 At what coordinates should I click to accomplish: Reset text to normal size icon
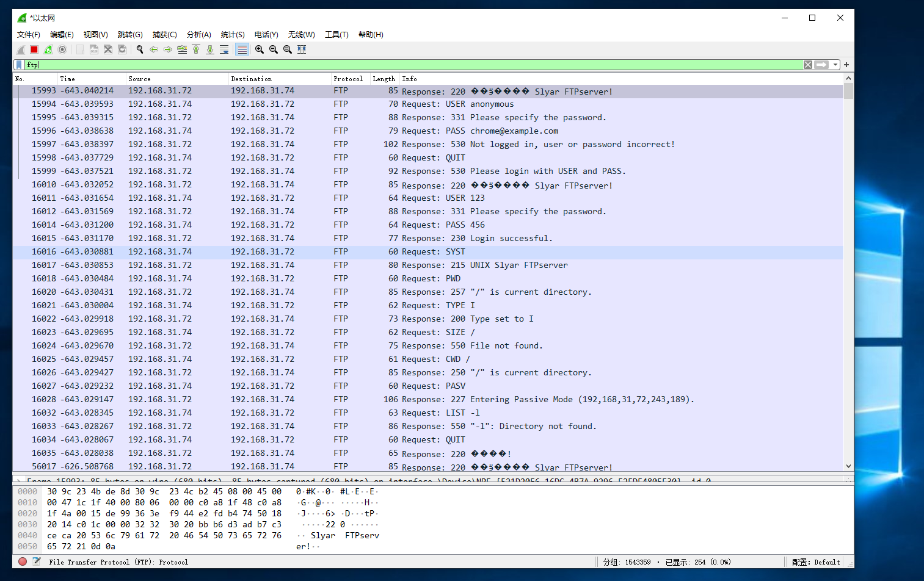click(x=288, y=49)
